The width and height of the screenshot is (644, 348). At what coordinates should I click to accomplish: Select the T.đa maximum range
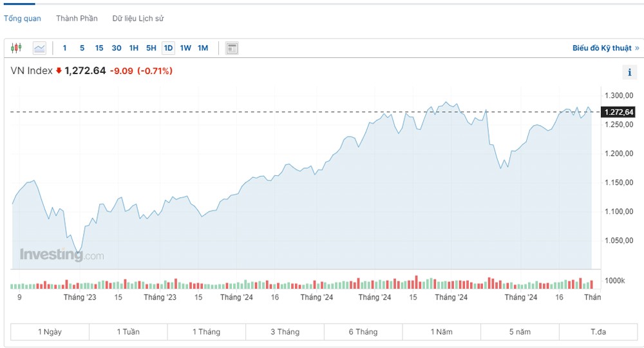598,332
